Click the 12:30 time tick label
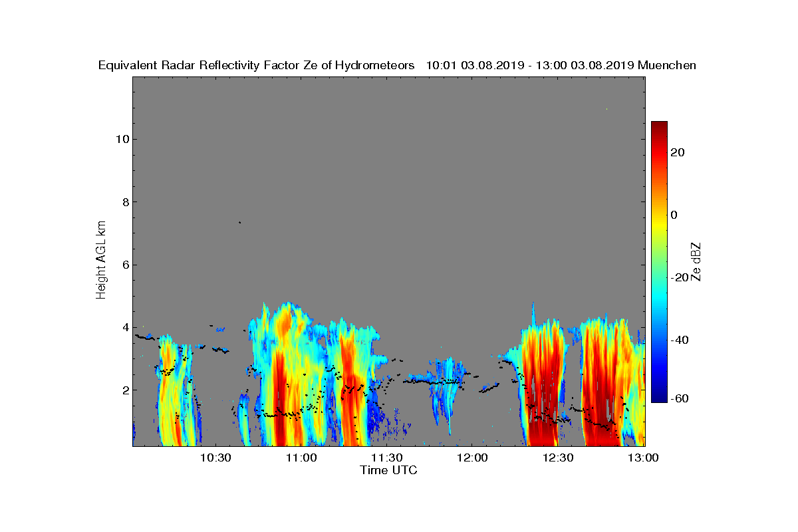Image resolution: width=798 pixels, height=532 pixels. (558, 458)
